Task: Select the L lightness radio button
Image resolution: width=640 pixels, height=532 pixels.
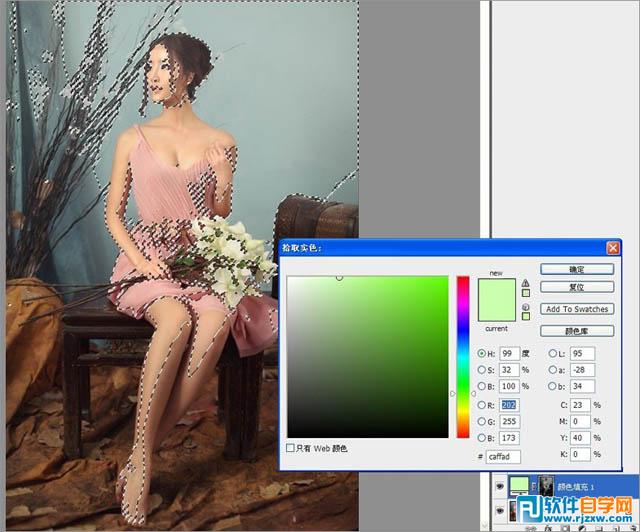Action: click(552, 353)
